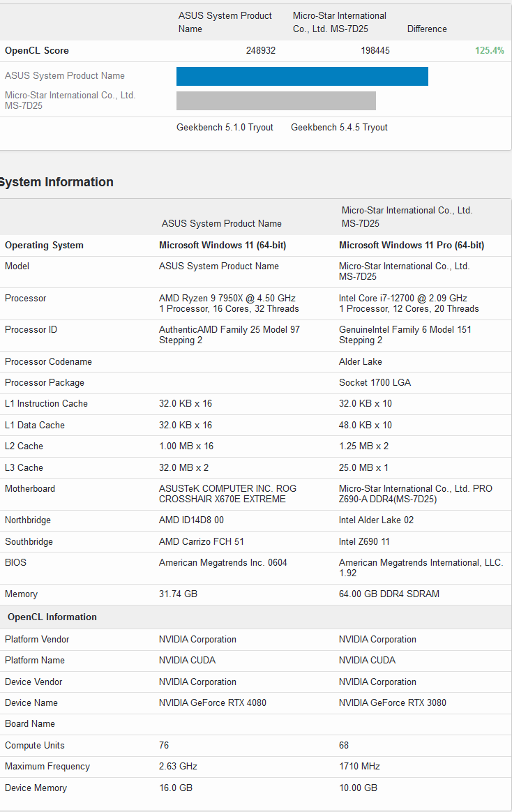Image resolution: width=512 pixels, height=812 pixels.
Task: Click Maximum Frequency value 2.63 GHz
Action: coord(178,767)
